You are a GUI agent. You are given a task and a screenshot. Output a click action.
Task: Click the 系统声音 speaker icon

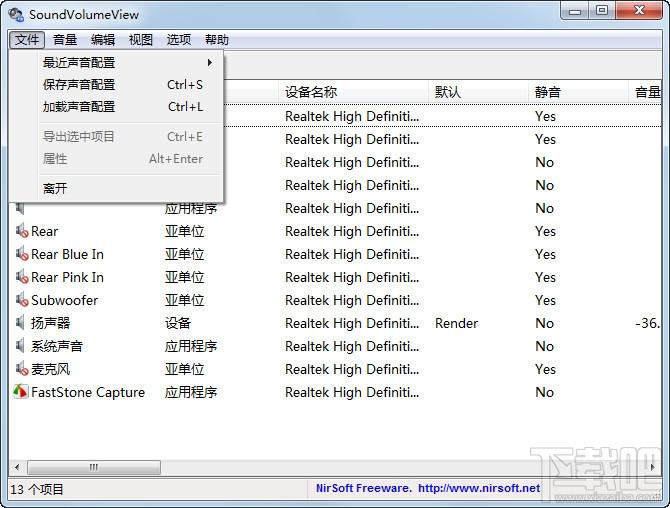pos(21,346)
